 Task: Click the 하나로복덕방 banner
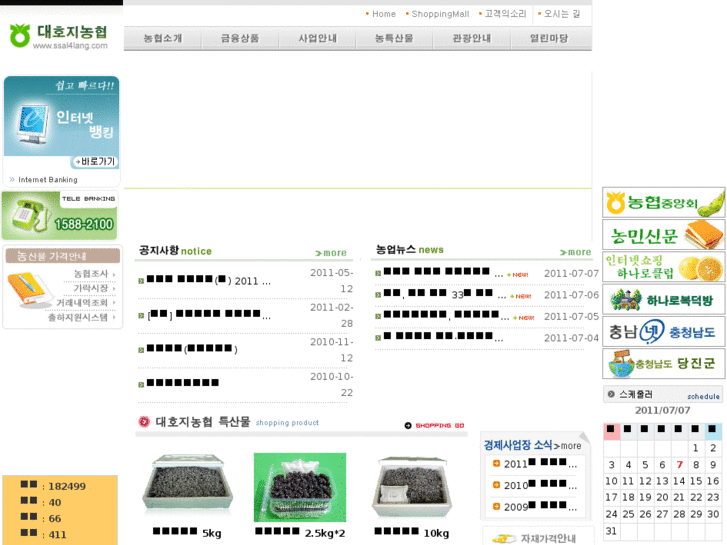point(663,299)
